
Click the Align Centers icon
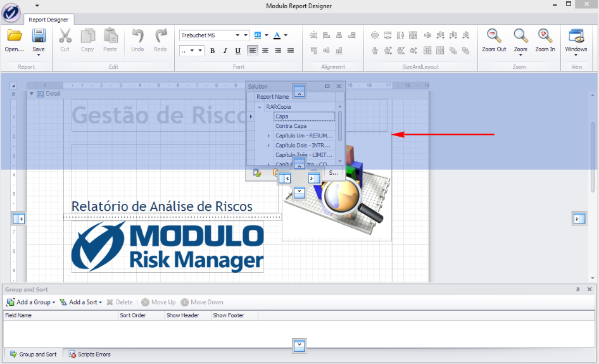click(339, 35)
